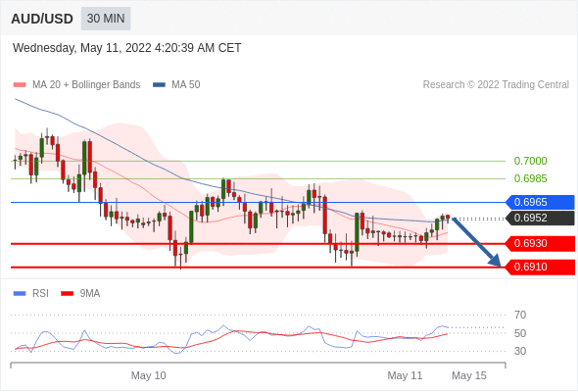Open the Research Trading Central copyright link
This screenshot has width=578, height=392.
coord(496,85)
